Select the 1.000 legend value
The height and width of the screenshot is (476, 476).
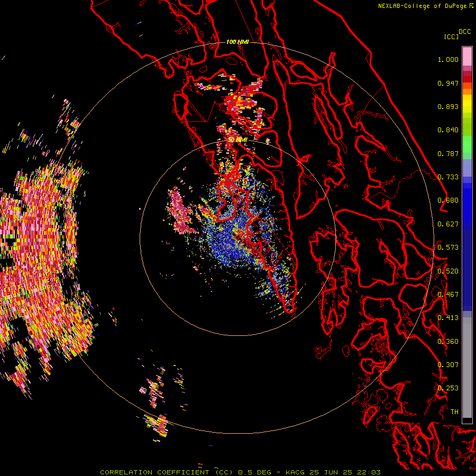click(x=448, y=59)
